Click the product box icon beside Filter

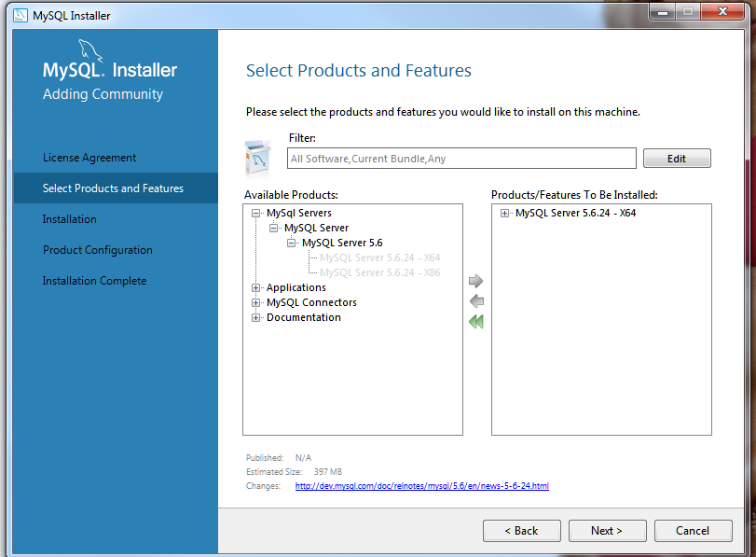point(258,158)
